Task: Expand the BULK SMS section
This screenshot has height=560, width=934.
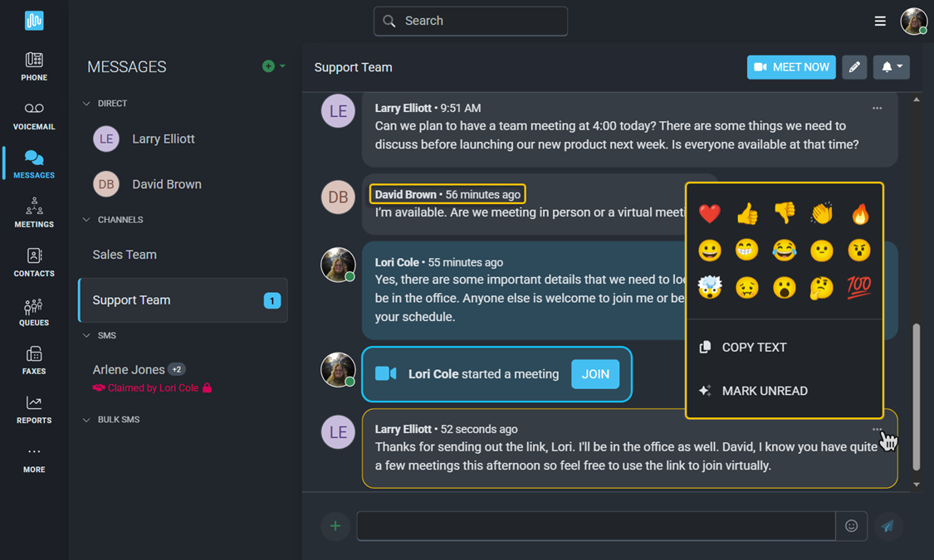Action: (86, 420)
